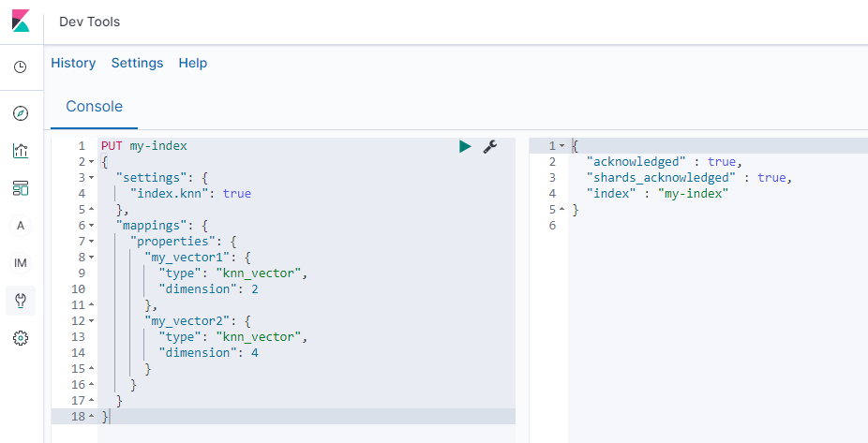Viewport: 868px width, 443px height.
Task: Open Management gear icon in sidebar
Action: pyautogui.click(x=21, y=338)
